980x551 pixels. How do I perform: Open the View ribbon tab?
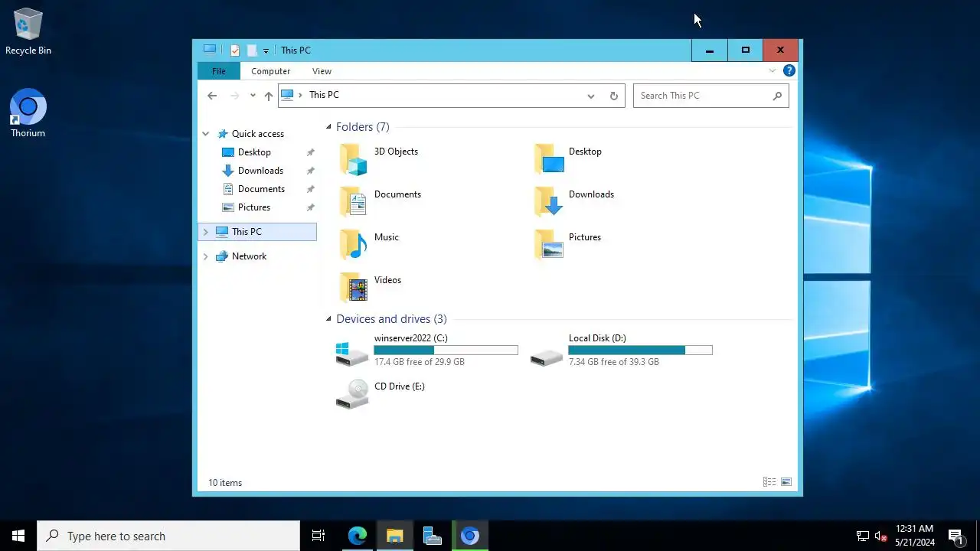coord(322,71)
